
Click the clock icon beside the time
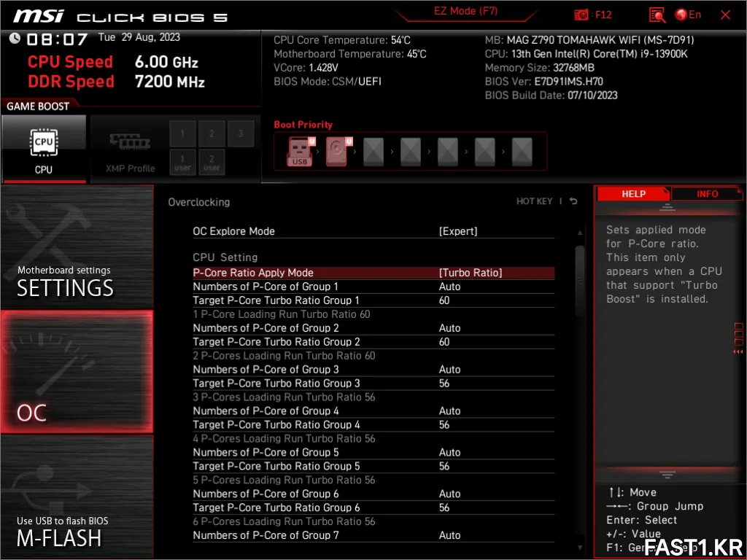(x=15, y=38)
